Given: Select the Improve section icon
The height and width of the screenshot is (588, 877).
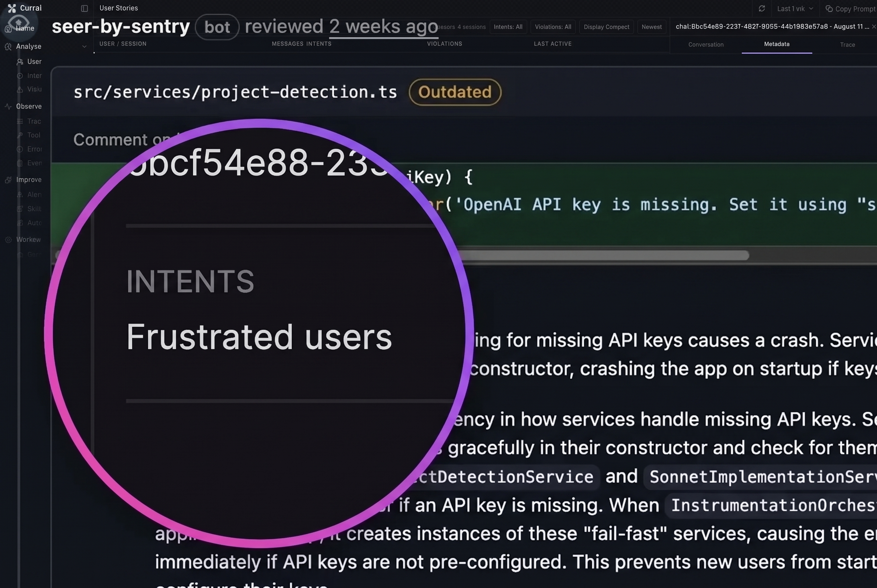Looking at the screenshot, I should click(x=8, y=180).
